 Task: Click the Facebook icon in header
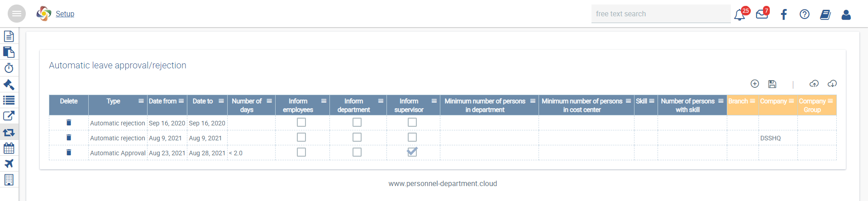(784, 14)
